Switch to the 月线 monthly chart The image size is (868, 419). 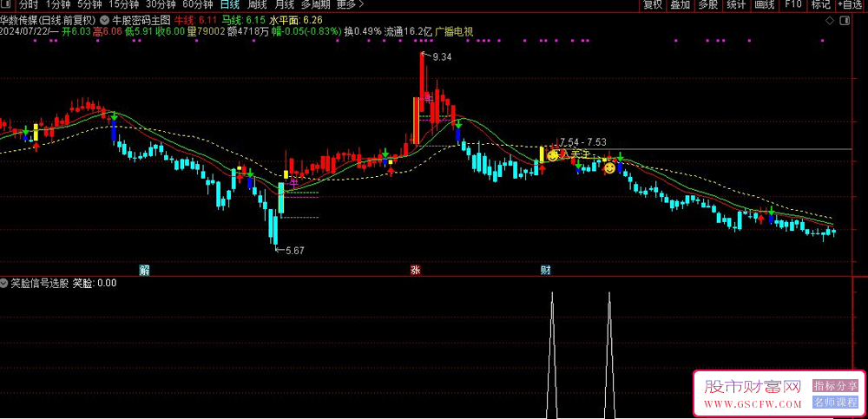pos(285,5)
